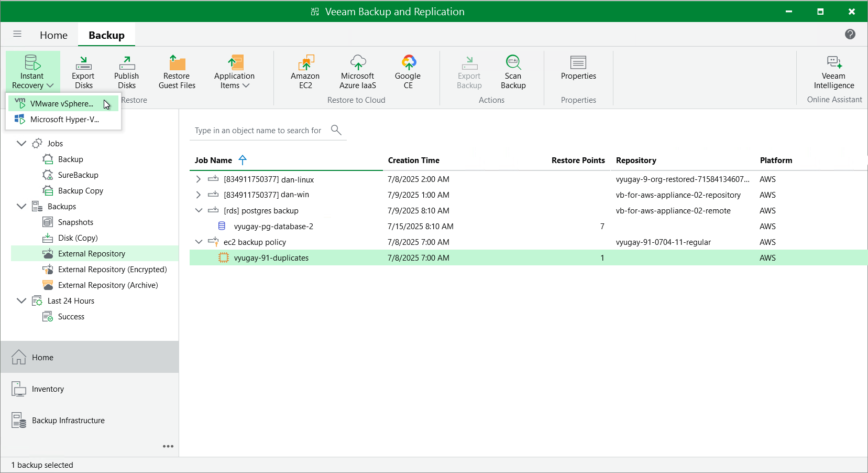868x473 pixels.
Task: Restore to Google CE
Action: [408, 72]
